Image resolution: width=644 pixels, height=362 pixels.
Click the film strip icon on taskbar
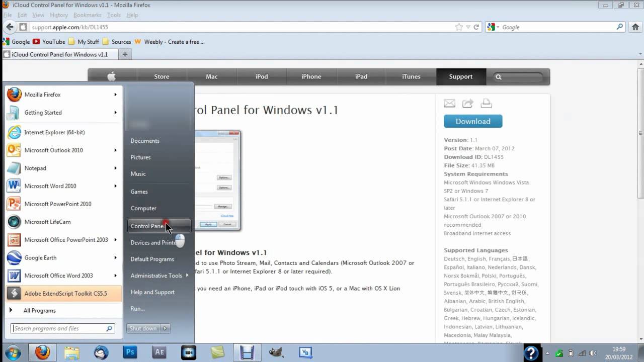point(247,352)
